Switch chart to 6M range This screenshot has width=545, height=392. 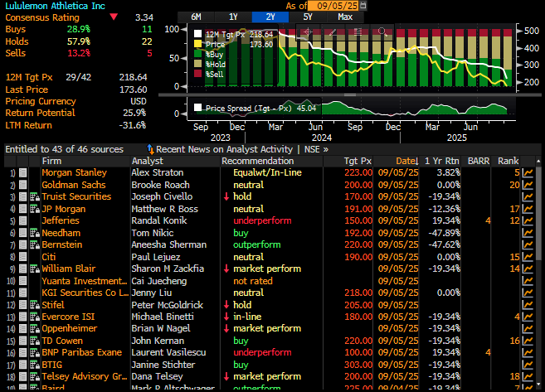[196, 17]
